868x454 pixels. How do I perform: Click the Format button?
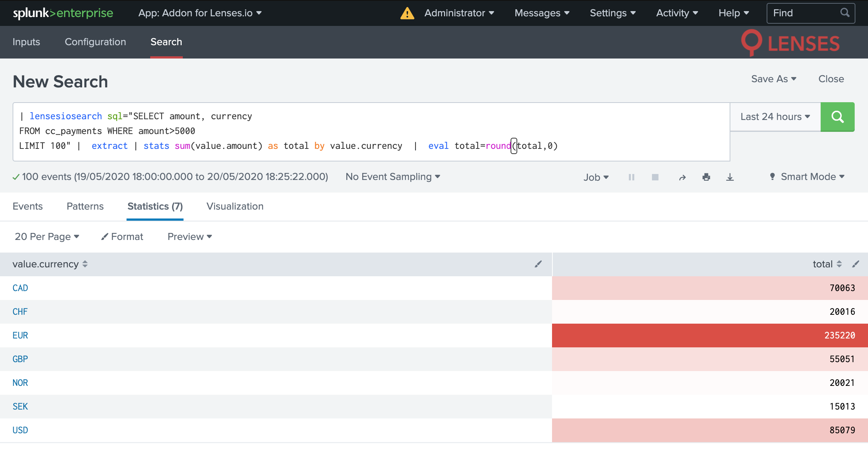click(x=122, y=237)
